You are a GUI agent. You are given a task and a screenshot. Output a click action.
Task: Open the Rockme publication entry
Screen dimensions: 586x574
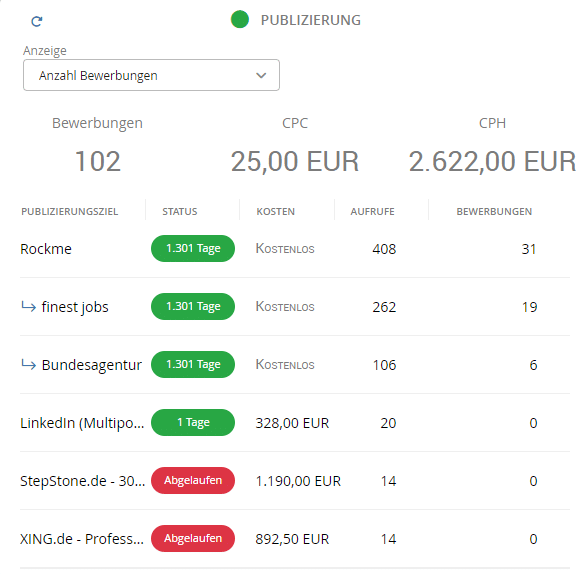[46, 249]
